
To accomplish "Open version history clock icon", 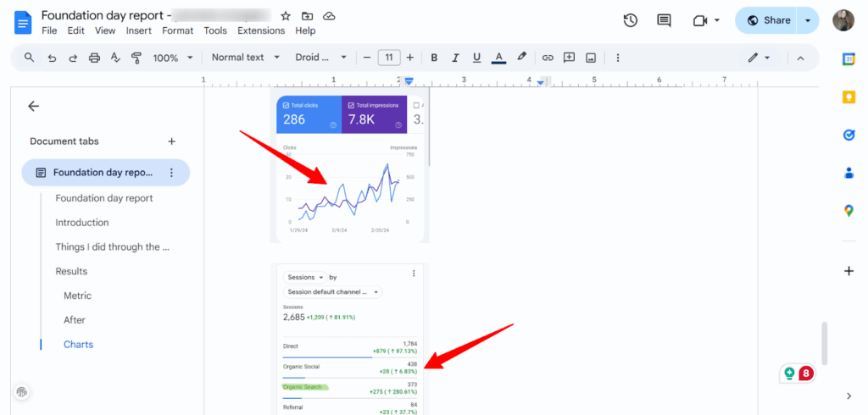I will point(630,20).
